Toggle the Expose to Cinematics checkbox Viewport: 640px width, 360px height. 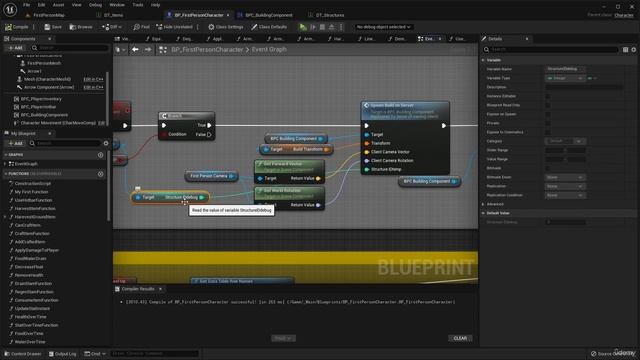coord(548,132)
